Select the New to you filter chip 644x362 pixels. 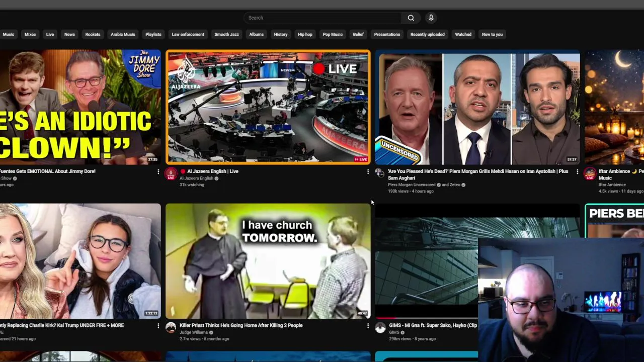coord(492,34)
